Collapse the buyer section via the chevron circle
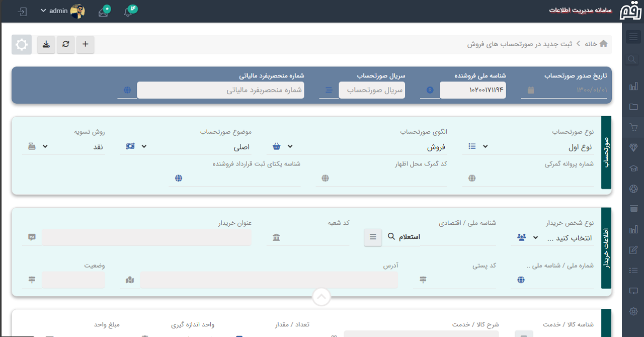 coord(321,297)
